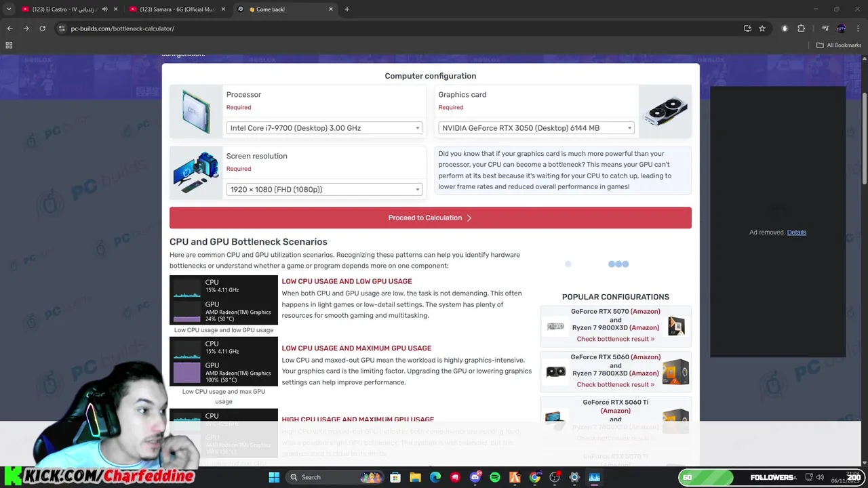The height and width of the screenshot is (488, 868).
Task: Open the Screen resolution dropdown showing 1920 × 1080
Action: [324, 189]
